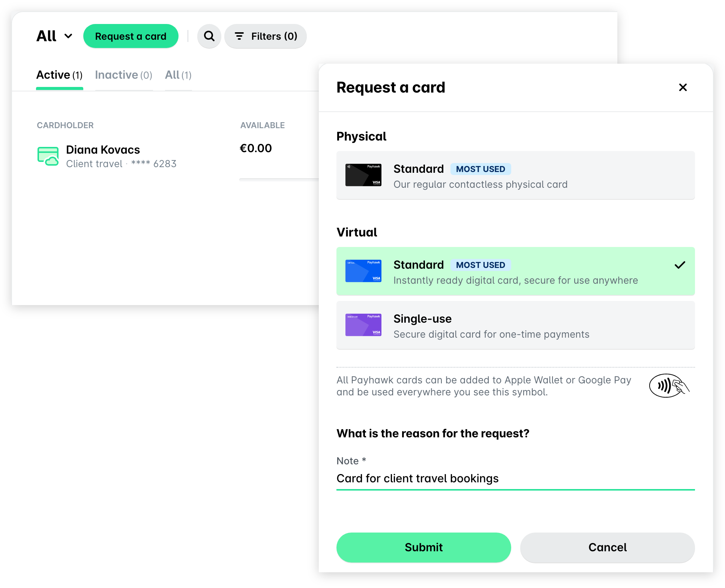
Task: Select the Virtual Standard card option
Action: click(515, 271)
